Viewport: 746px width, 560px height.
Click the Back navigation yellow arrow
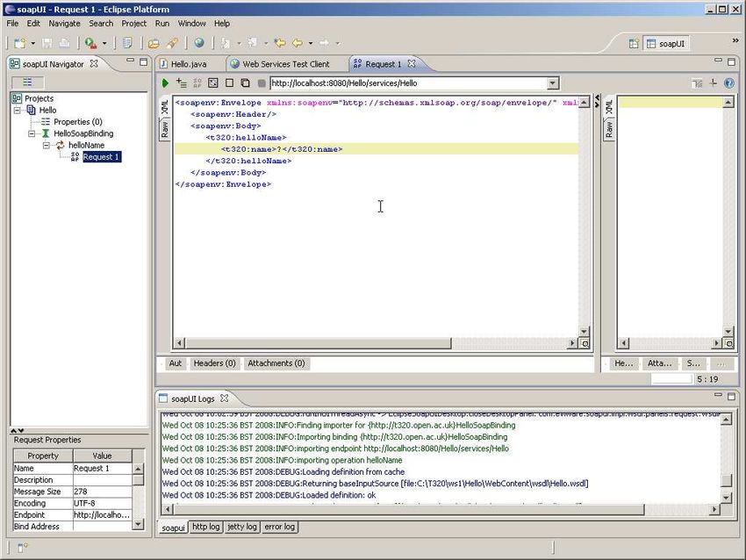point(298,43)
